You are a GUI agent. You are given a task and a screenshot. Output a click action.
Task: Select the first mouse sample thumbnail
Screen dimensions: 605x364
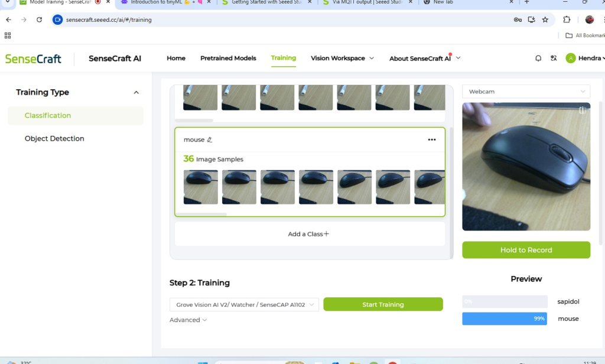coord(201,187)
